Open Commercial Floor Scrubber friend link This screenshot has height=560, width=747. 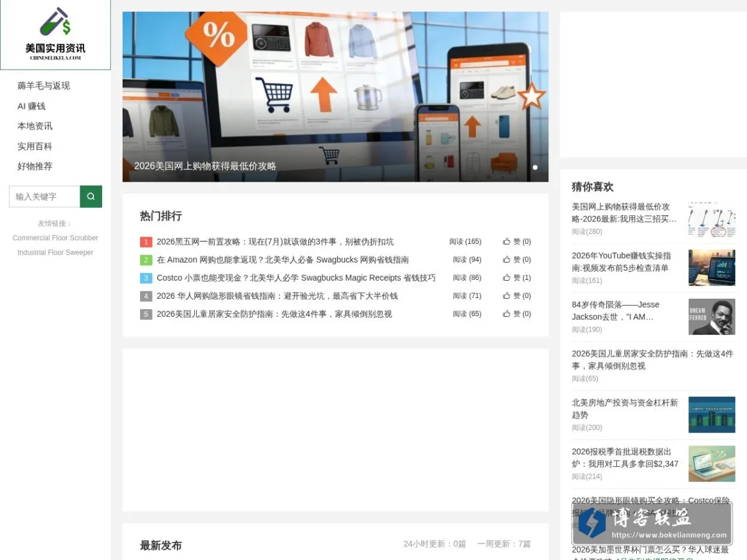[x=55, y=238]
